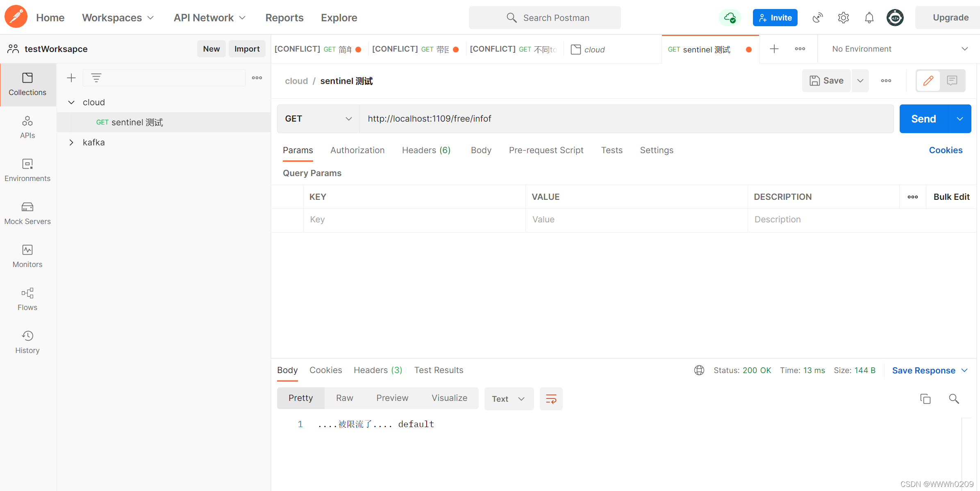Open the APIs sidebar panel
Screen dimensions: 980x491
[27, 127]
